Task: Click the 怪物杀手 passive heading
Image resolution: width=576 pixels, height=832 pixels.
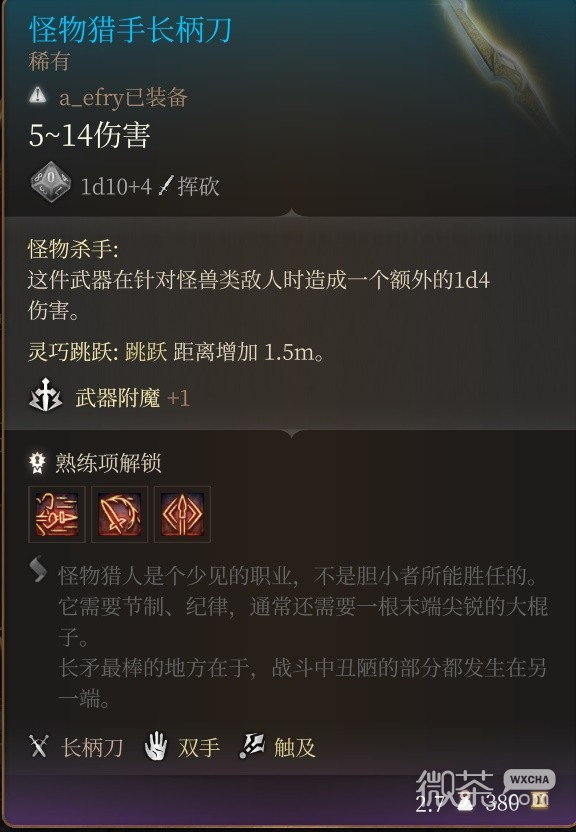Action: click(73, 249)
